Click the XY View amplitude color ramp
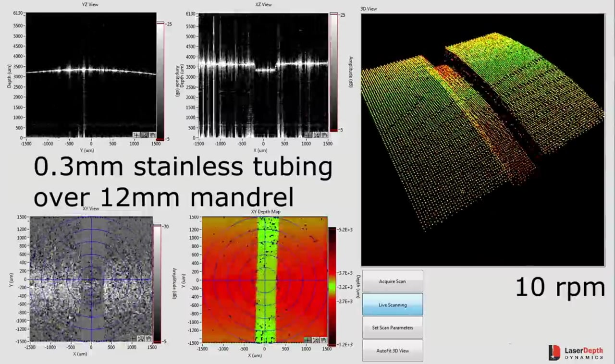 157,283
